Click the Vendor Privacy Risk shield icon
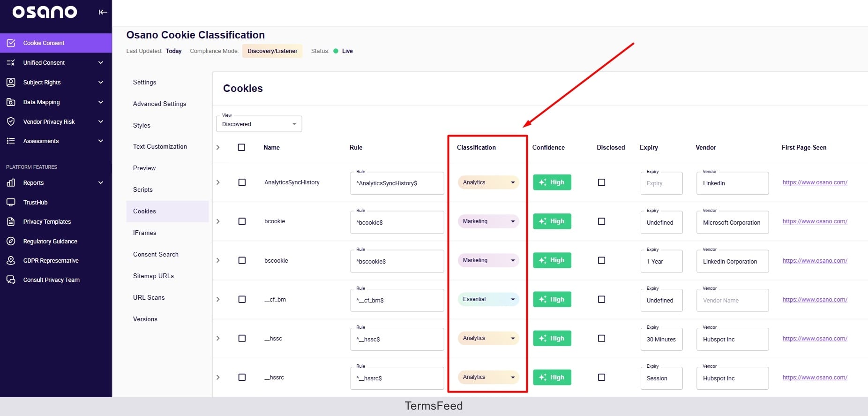This screenshot has width=868, height=416. pyautogui.click(x=11, y=121)
